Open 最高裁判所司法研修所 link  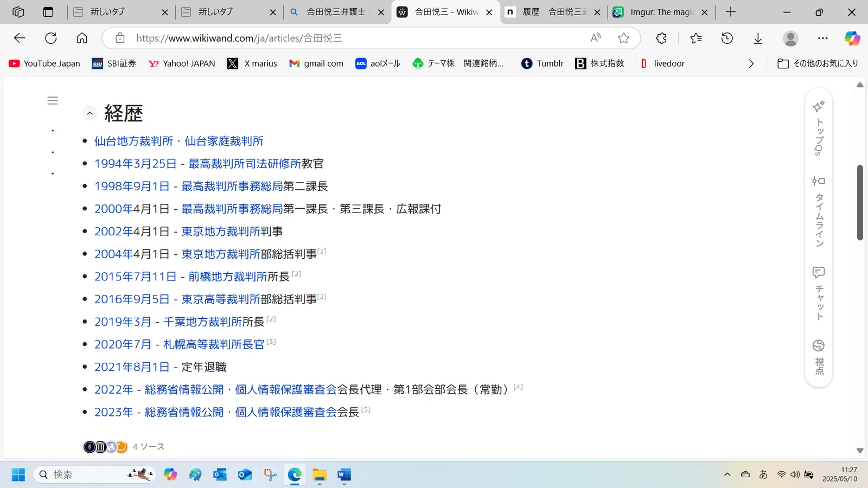click(x=245, y=164)
